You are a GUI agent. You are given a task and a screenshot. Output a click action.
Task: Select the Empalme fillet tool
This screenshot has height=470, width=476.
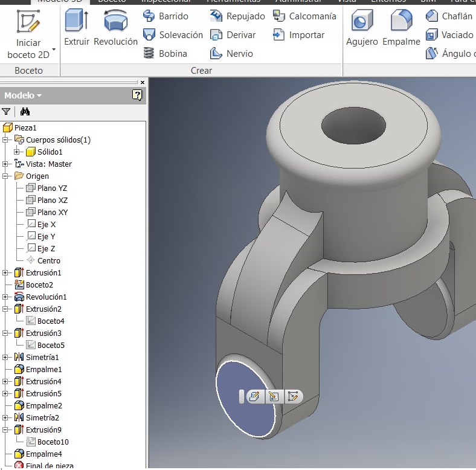click(401, 27)
